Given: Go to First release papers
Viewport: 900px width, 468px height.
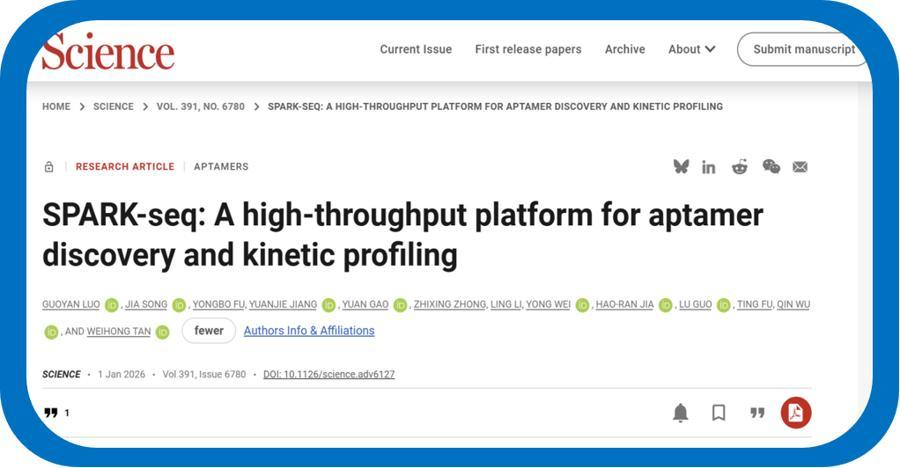Looking at the screenshot, I should [x=528, y=49].
